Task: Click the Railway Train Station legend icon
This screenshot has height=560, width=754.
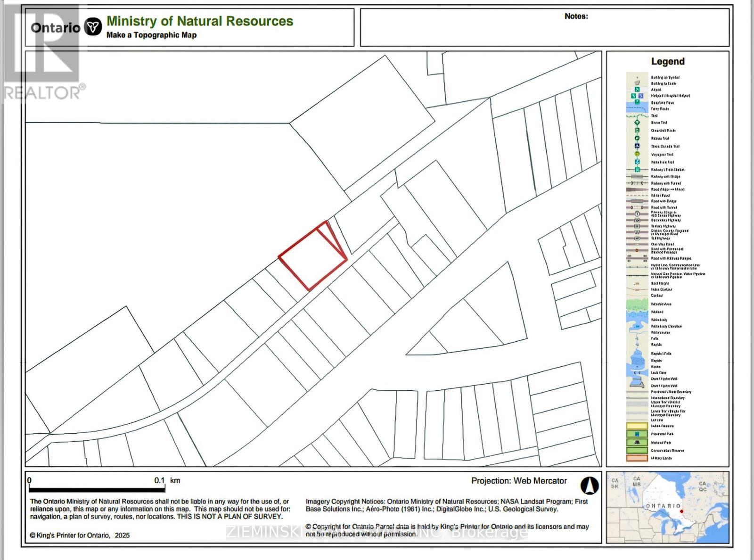Action: coord(637,170)
